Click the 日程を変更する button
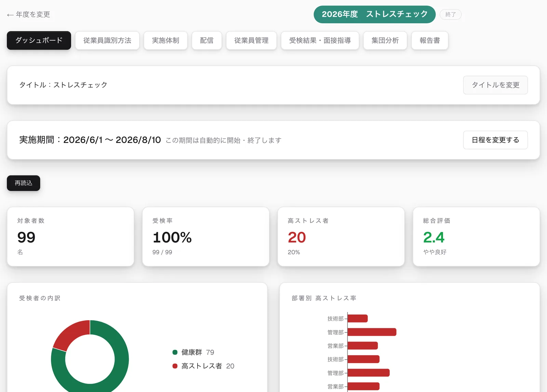The width and height of the screenshot is (547, 392). click(495, 140)
